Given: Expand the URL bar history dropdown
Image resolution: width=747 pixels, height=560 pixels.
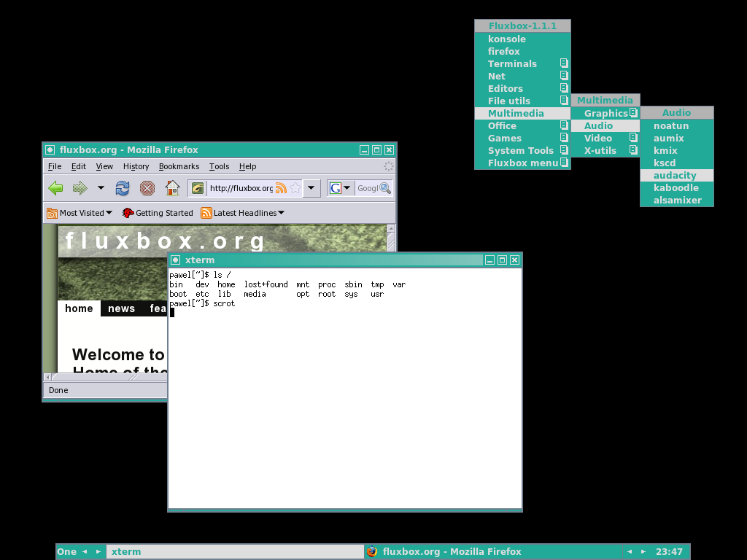Looking at the screenshot, I should pos(311,188).
